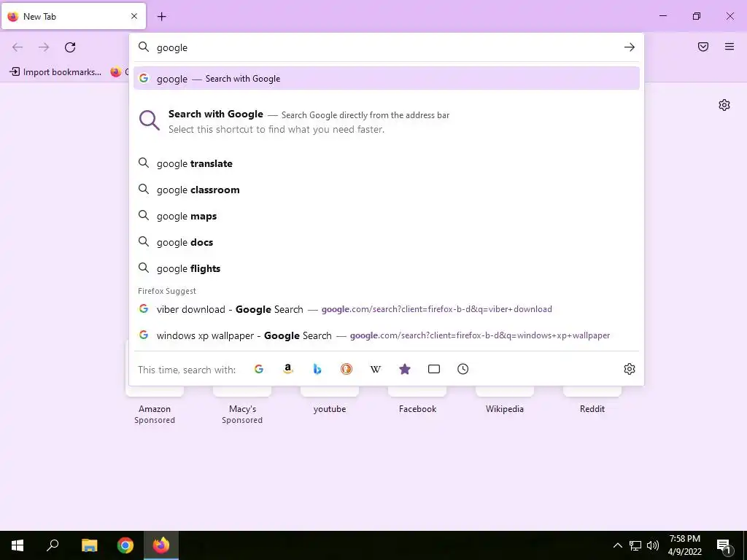747x560 pixels.
Task: Choose the google flights suggestion
Action: tap(387, 268)
